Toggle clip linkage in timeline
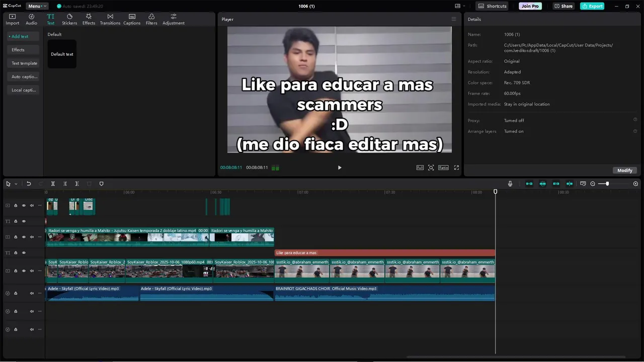 click(x=556, y=184)
